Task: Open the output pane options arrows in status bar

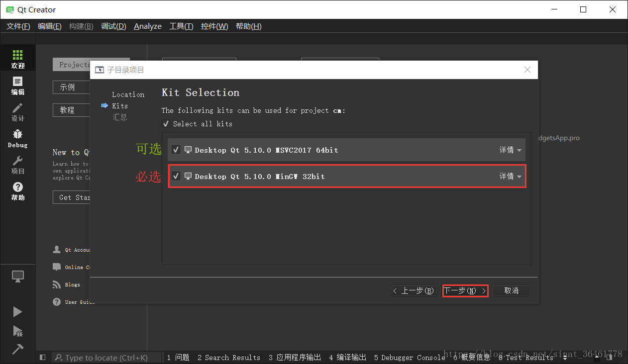Action: (x=565, y=357)
